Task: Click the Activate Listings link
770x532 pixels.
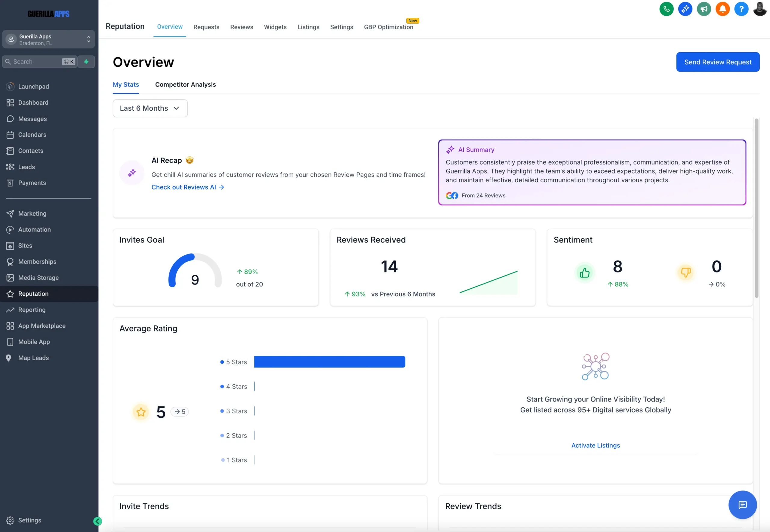Action: point(595,445)
